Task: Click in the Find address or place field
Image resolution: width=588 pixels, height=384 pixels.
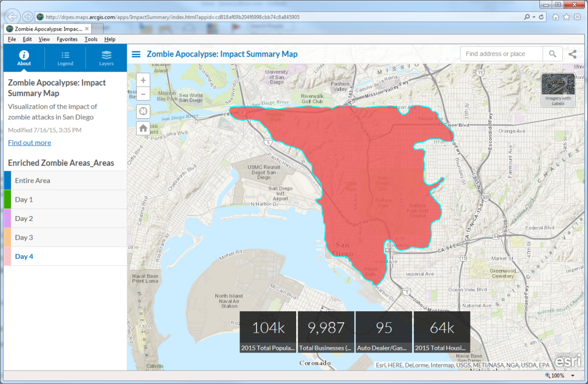Action: pos(501,53)
